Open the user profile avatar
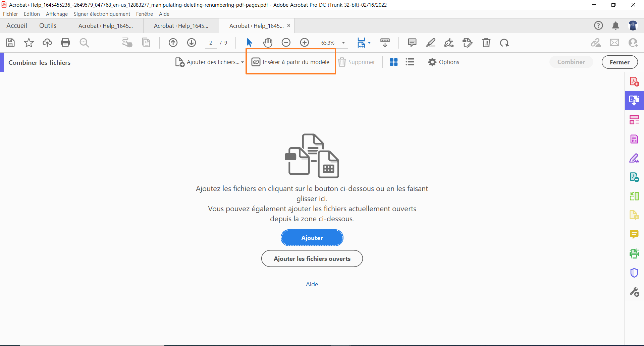This screenshot has width=644, height=346. click(633, 25)
